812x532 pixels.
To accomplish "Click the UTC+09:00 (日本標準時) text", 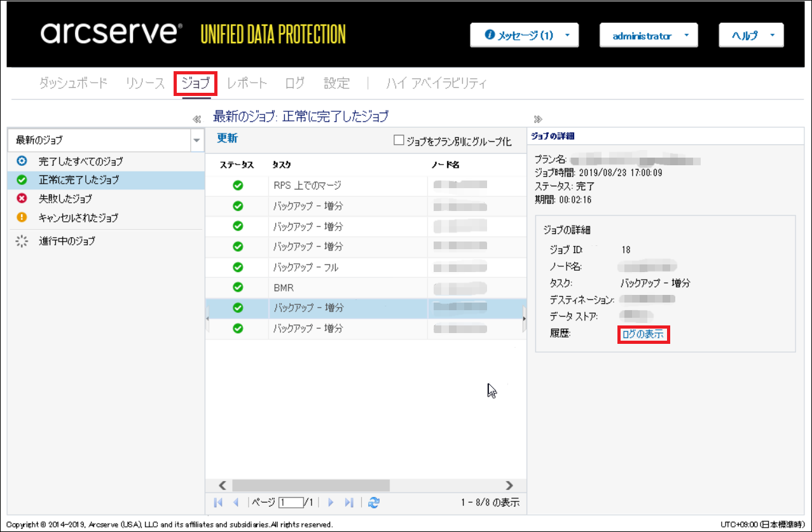I will (763, 524).
